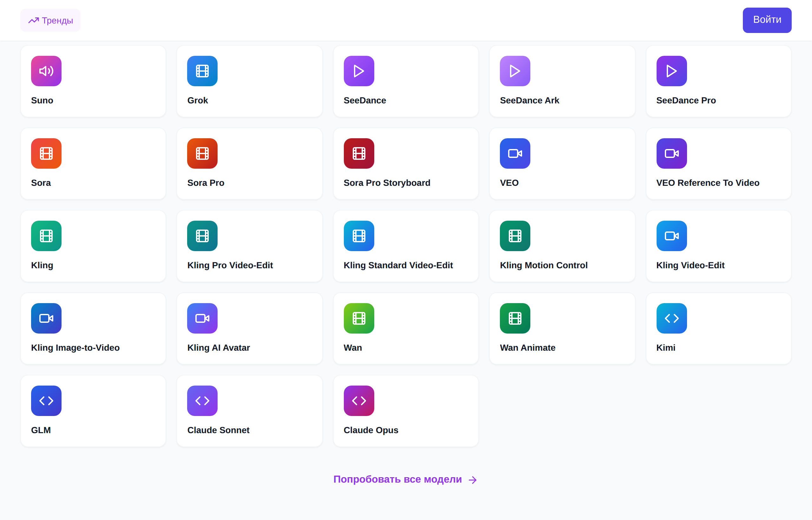Viewport: 812px width, 520px height.
Task: Select the Sora Pro title
Action: (x=206, y=183)
